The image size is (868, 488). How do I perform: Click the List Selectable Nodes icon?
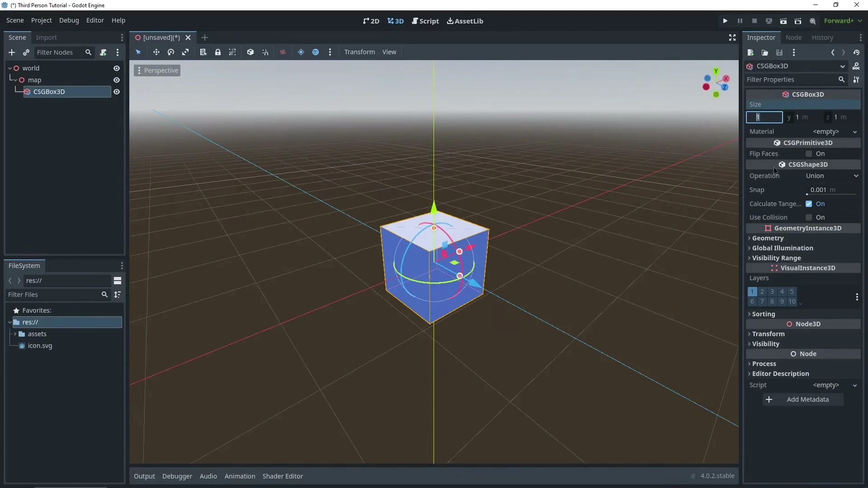203,52
